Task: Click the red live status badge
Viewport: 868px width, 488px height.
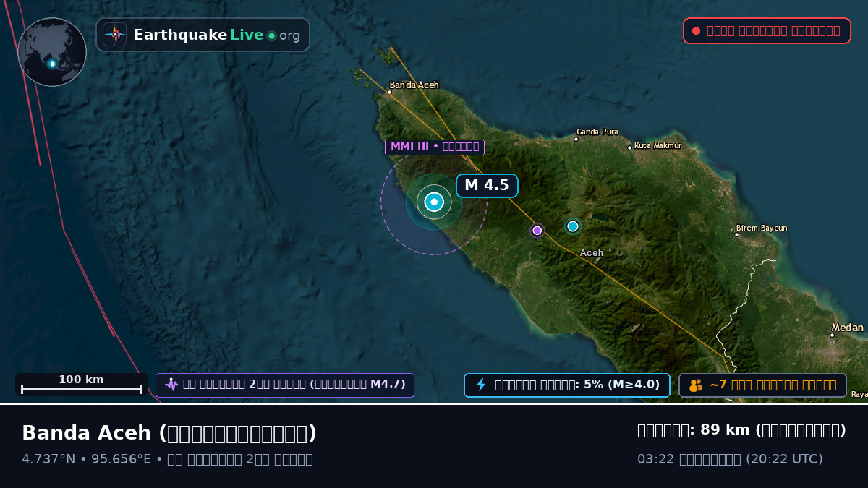Action: coord(767,30)
